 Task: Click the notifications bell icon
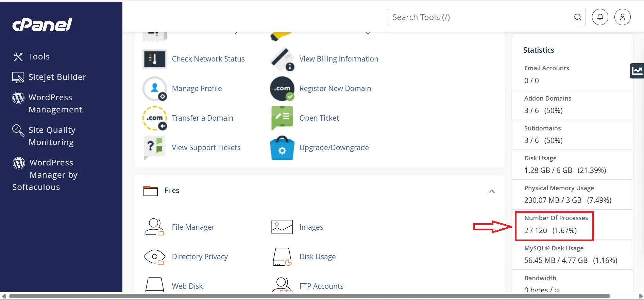click(600, 17)
